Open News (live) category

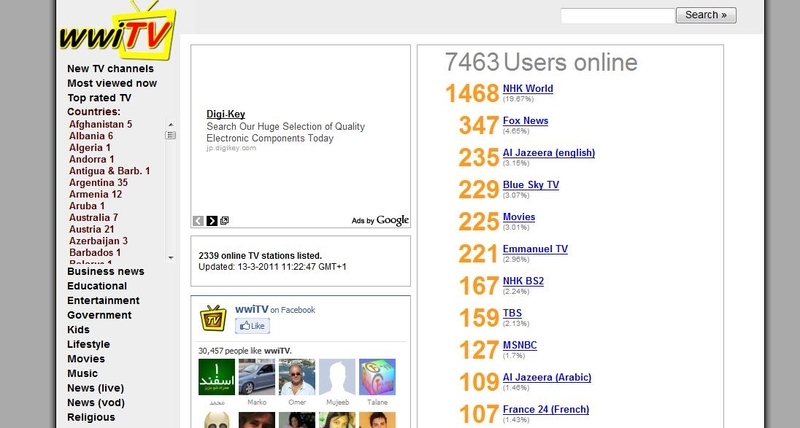coord(95,388)
